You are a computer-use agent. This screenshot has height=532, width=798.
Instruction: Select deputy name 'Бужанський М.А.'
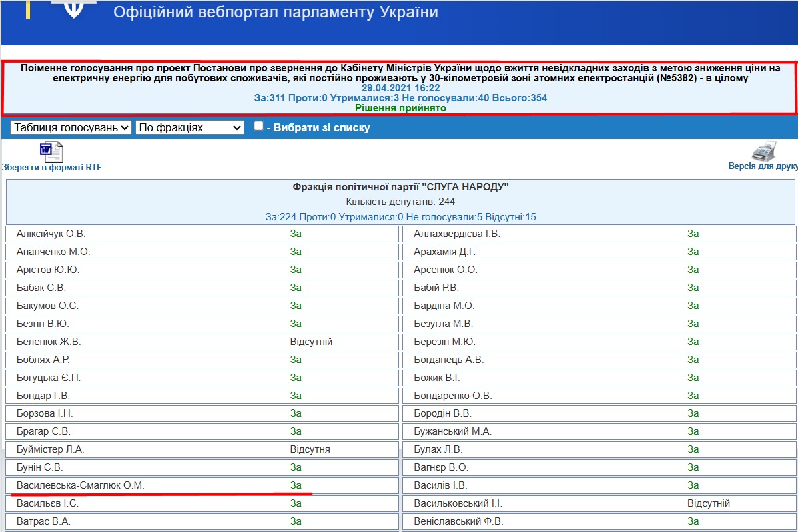pos(453,431)
